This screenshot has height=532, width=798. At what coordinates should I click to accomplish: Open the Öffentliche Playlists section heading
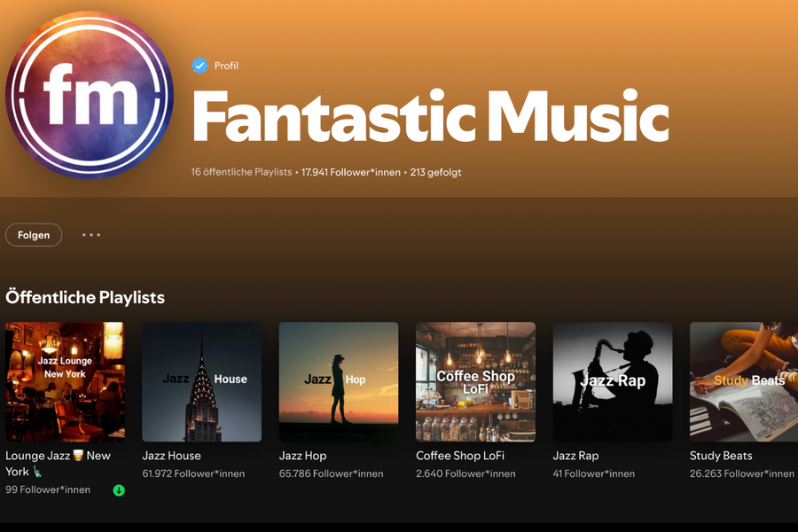[85, 297]
